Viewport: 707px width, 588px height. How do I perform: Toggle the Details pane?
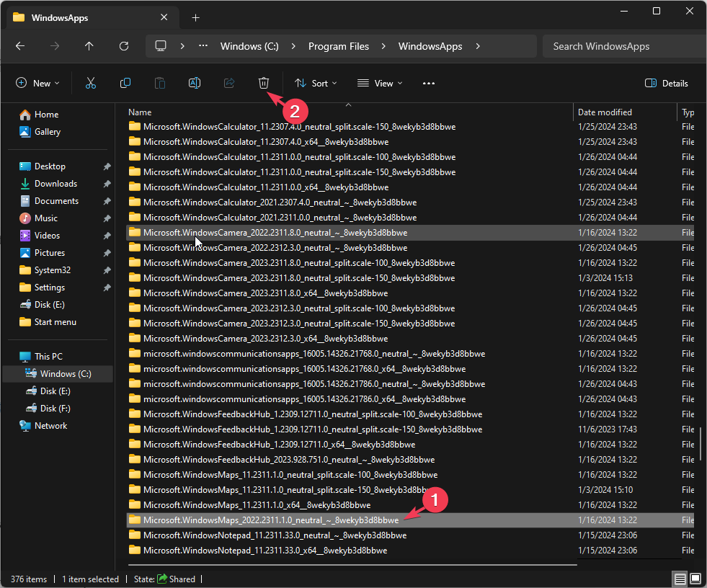pyautogui.click(x=665, y=83)
